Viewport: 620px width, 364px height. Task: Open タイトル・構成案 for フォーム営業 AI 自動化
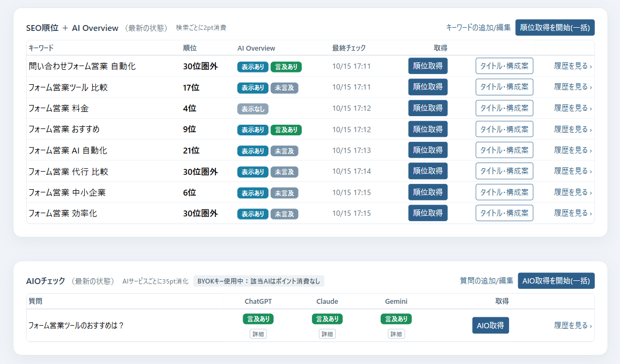[x=504, y=150]
